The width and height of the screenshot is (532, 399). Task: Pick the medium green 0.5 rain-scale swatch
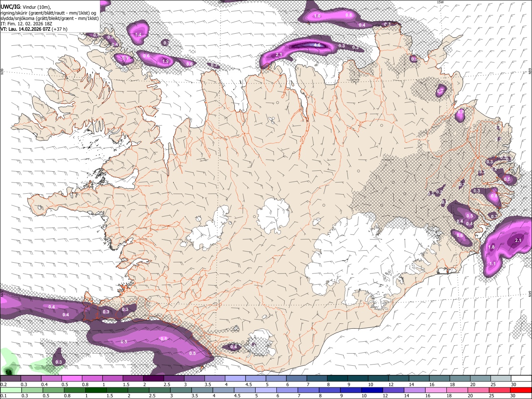(53, 390)
